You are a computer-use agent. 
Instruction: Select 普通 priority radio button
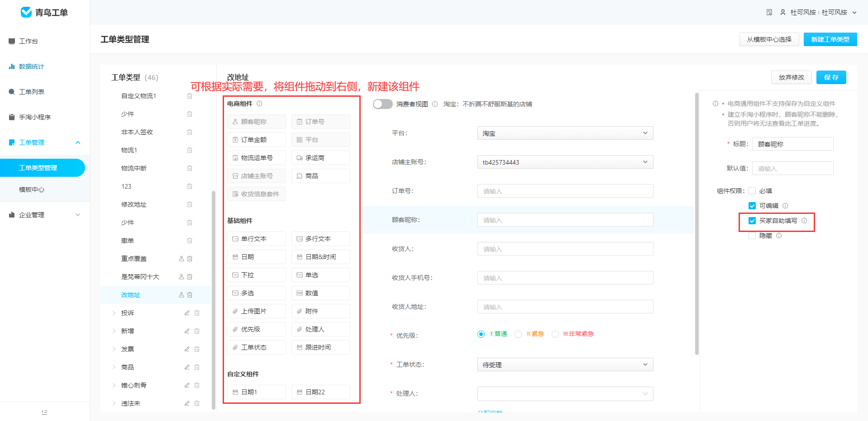coord(481,334)
